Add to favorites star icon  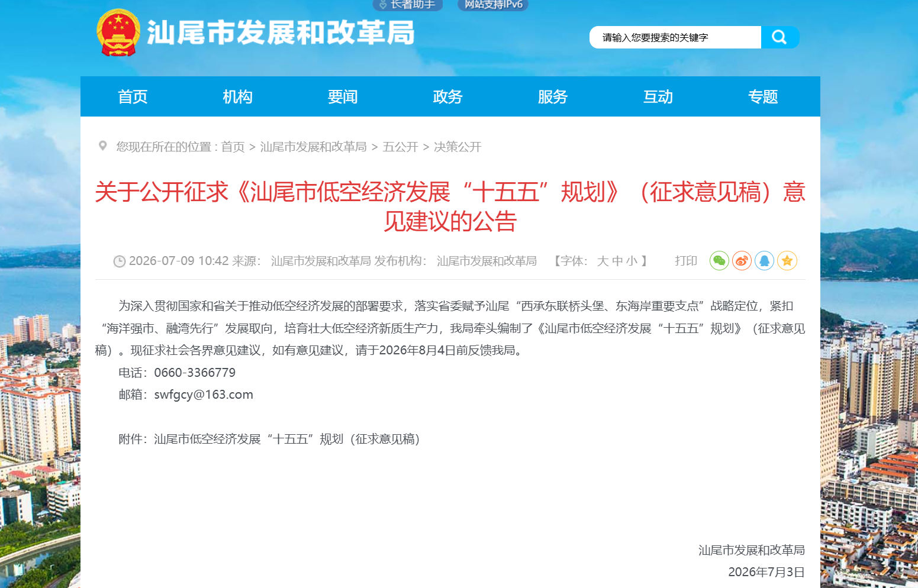pos(787,260)
